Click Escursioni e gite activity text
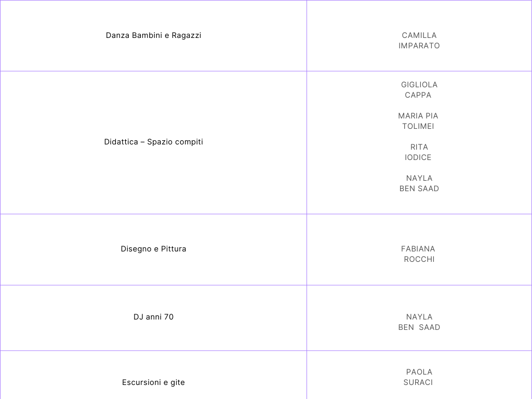The height and width of the screenshot is (399, 532). tap(153, 382)
